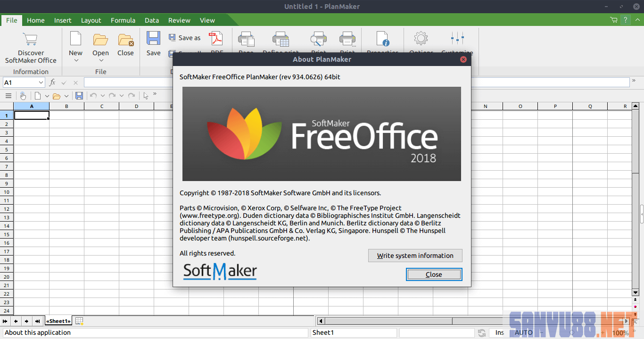
Task: Click Write system information button
Action: click(415, 256)
